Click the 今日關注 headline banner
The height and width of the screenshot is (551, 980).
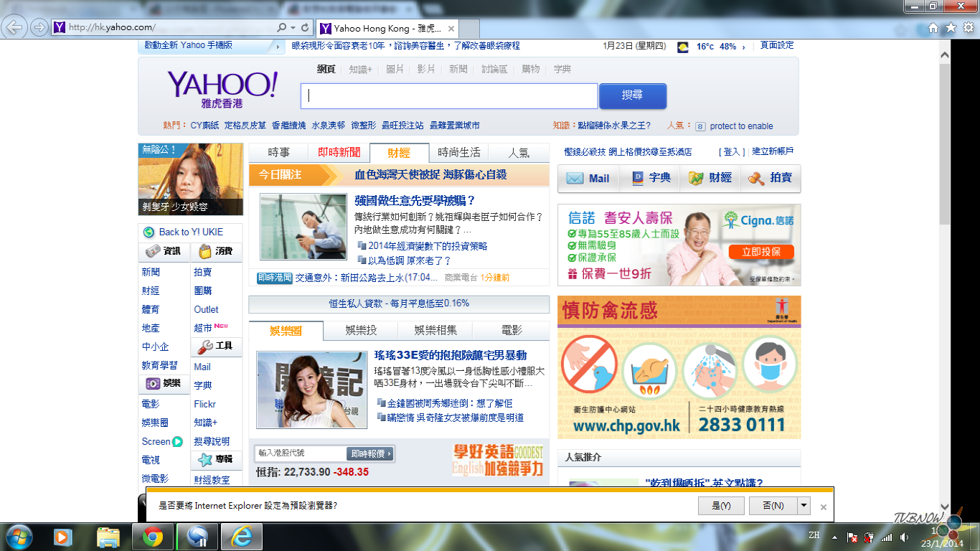(x=399, y=175)
